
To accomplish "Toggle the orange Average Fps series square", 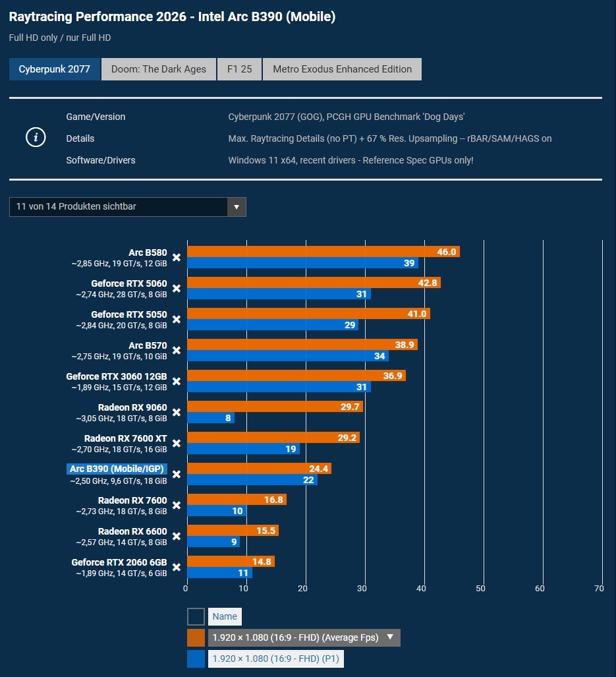I will (x=196, y=637).
